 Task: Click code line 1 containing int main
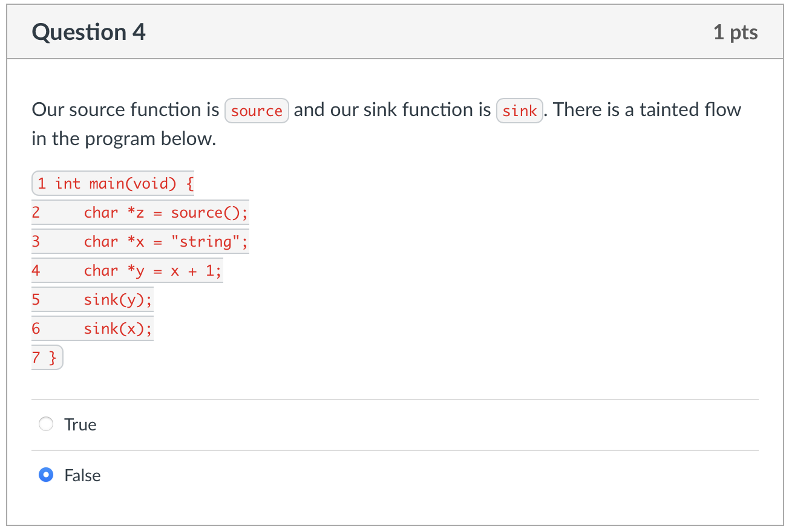(113, 183)
